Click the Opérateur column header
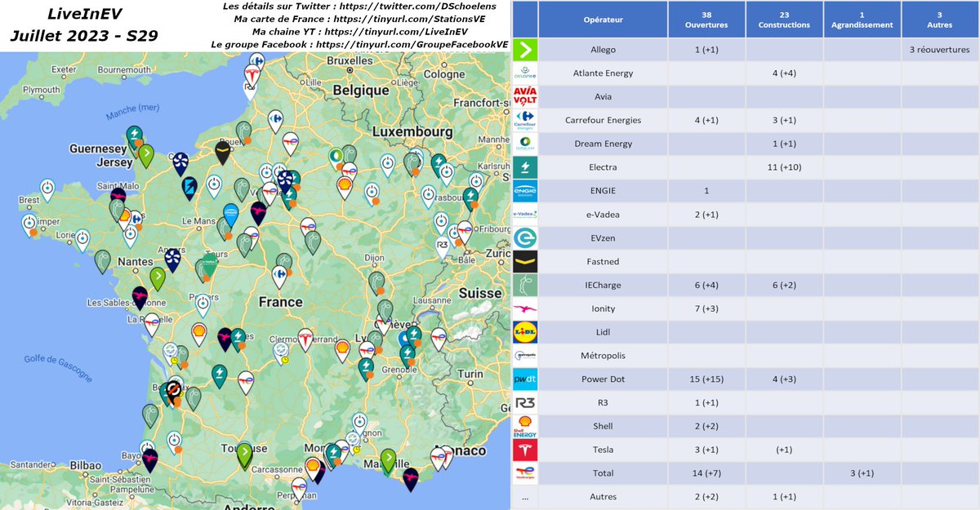 coord(602,19)
